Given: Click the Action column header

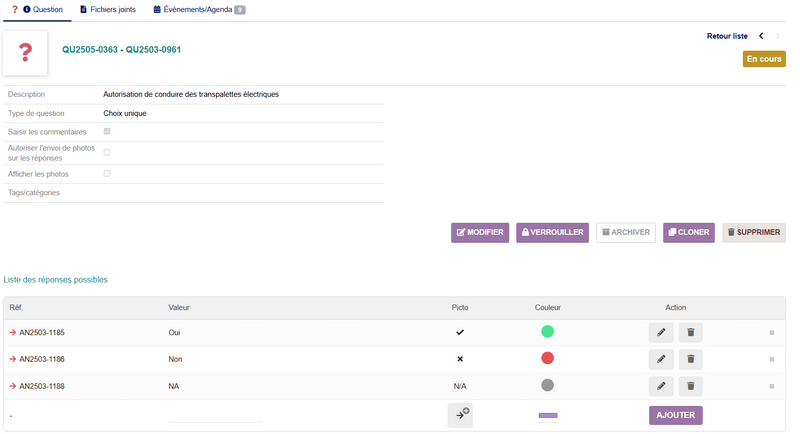Looking at the screenshot, I should 676,308.
